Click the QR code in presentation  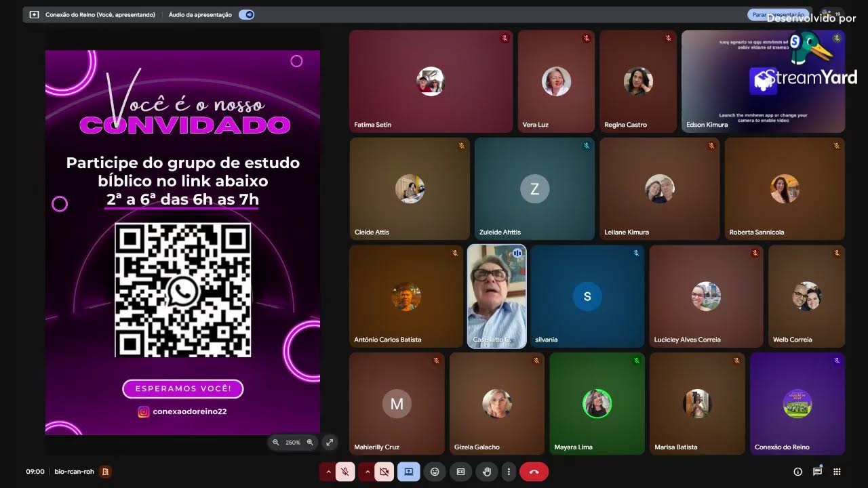pyautogui.click(x=183, y=290)
